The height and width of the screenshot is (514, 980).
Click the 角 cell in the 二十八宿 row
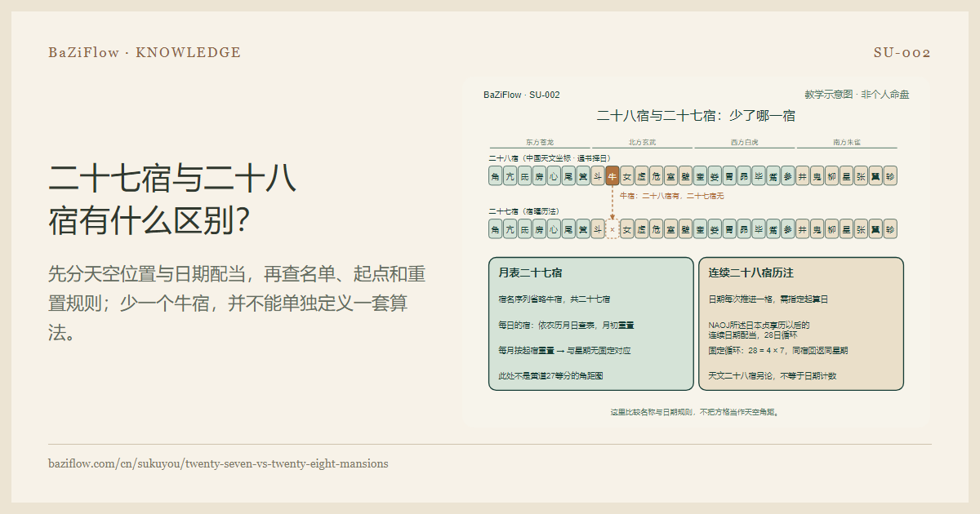click(496, 175)
